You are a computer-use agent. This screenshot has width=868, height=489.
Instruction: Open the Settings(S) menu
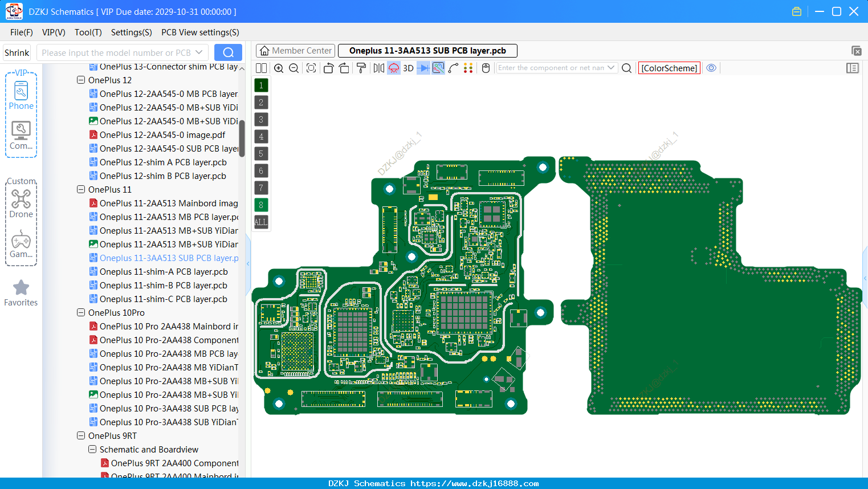[132, 32]
